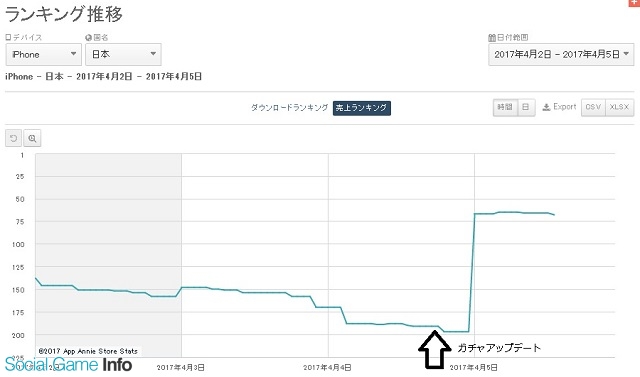Click the reset zoom undo icon

tap(13, 138)
